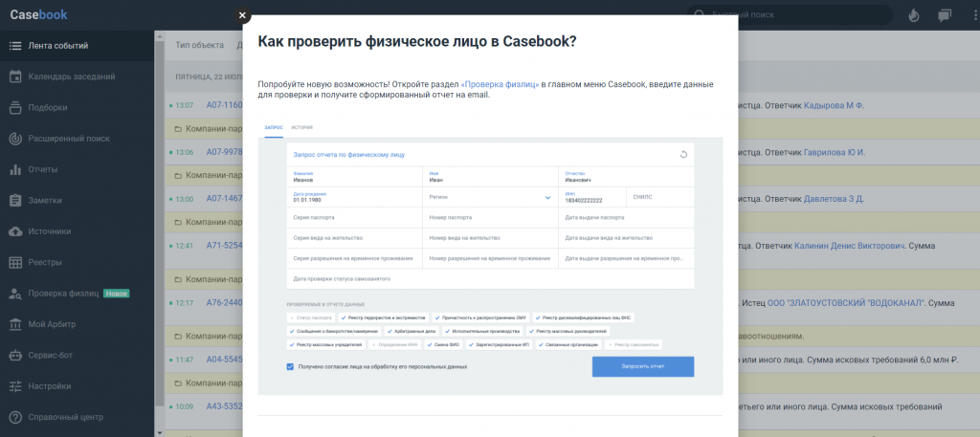The width and height of the screenshot is (980, 437).
Task: Open case link A07-9978
Action: point(224,152)
